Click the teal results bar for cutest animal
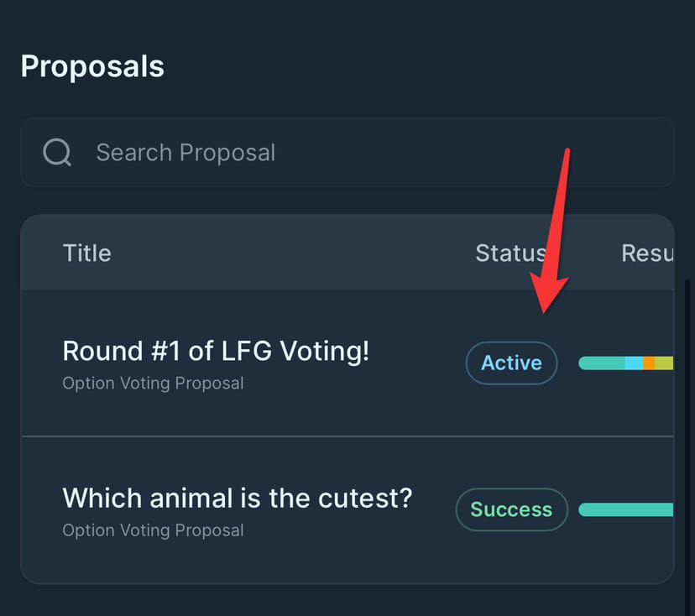This screenshot has height=616, width=695. (625, 509)
